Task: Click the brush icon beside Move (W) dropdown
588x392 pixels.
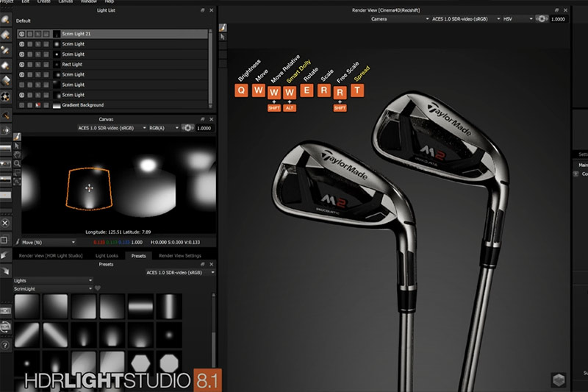Action: 17,242
